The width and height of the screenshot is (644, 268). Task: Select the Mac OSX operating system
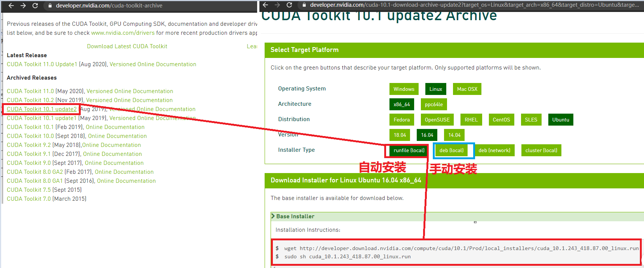tap(467, 89)
